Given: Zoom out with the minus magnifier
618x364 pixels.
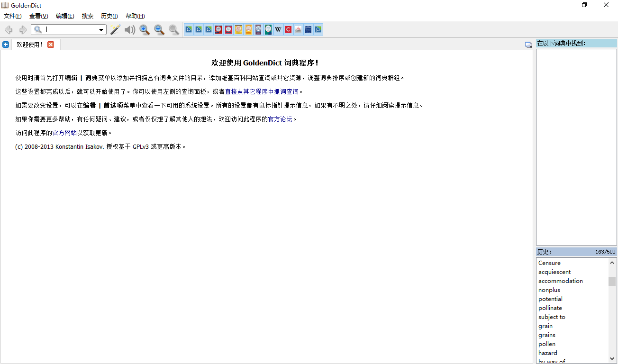Looking at the screenshot, I should tap(159, 30).
